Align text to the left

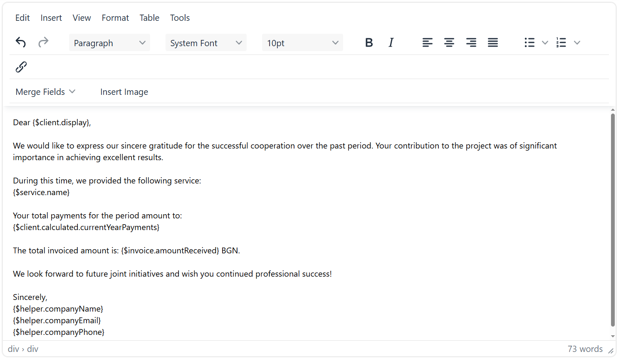coord(428,42)
